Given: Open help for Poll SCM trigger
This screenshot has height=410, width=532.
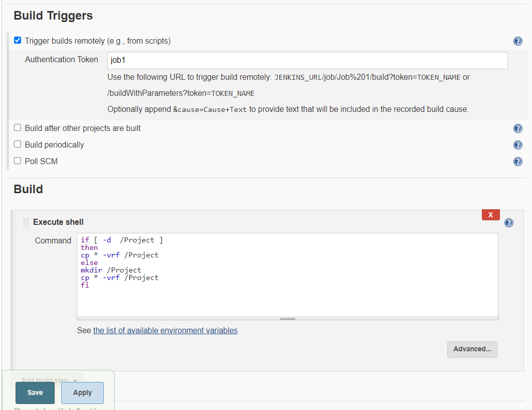Looking at the screenshot, I should 517,161.
